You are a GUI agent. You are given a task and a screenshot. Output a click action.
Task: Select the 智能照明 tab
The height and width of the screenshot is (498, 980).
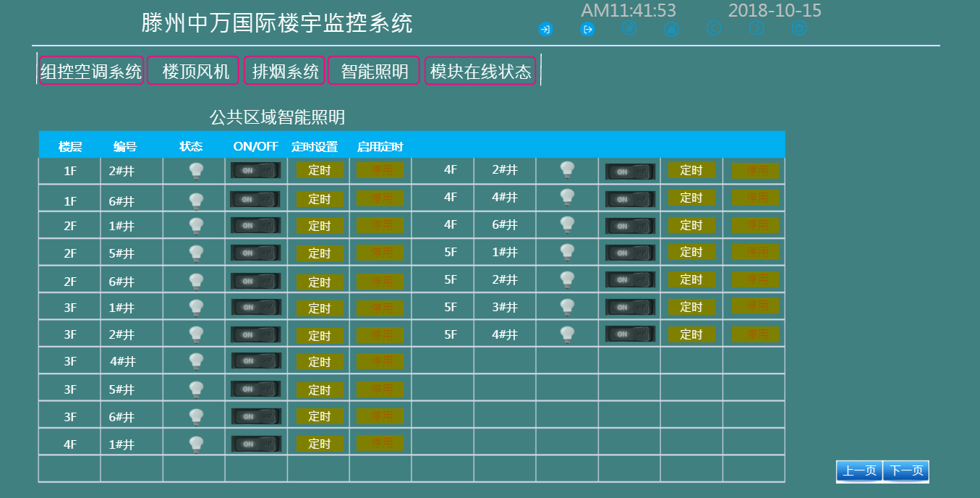[x=375, y=71]
